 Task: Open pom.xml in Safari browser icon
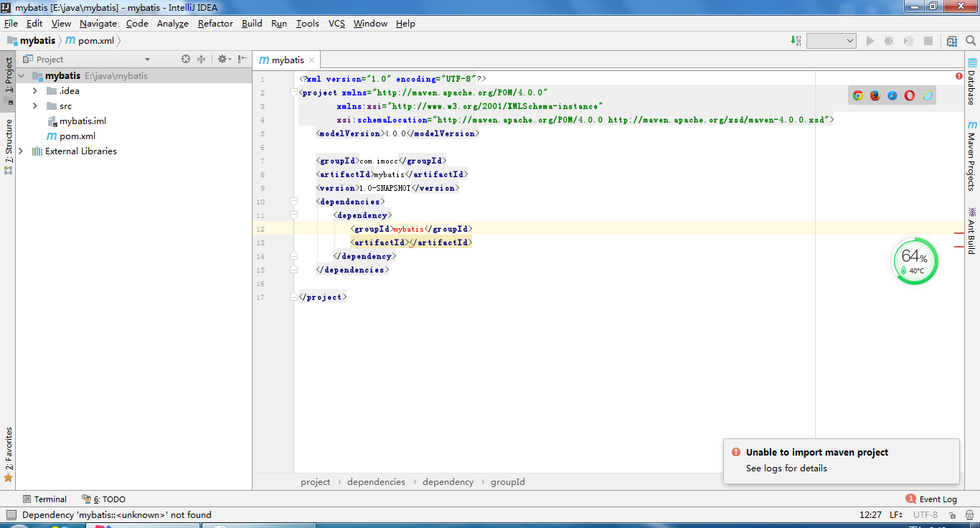(892, 95)
